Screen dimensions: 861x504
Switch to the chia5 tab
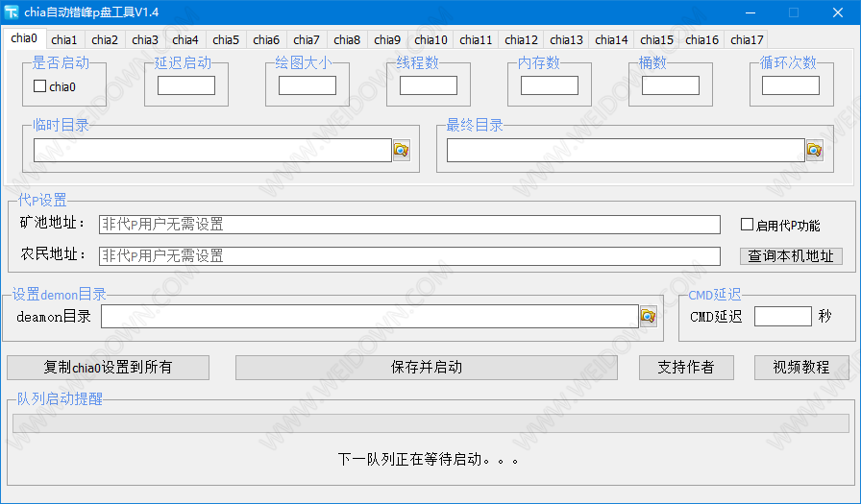click(226, 40)
